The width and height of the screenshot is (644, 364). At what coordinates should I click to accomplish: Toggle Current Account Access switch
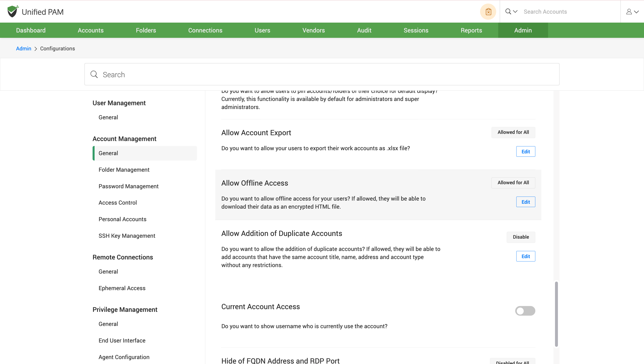tap(525, 311)
